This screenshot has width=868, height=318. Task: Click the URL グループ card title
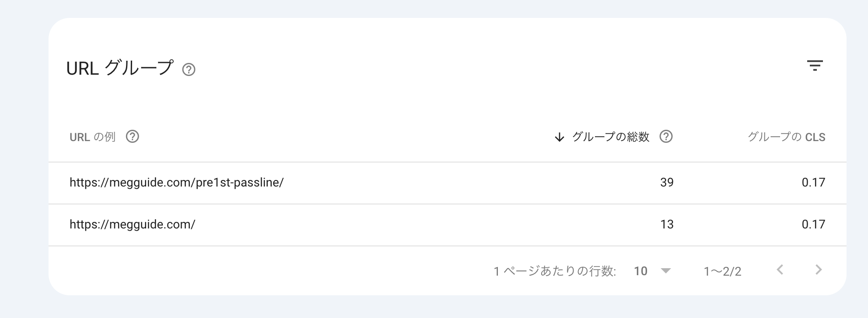click(120, 69)
